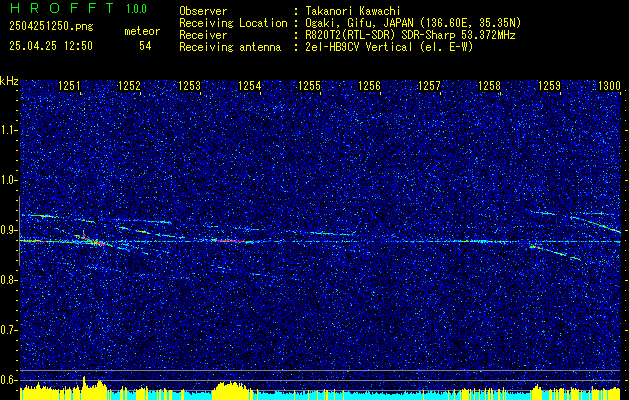Image resolution: width=629 pixels, height=400 pixels.
Task: Click the 1258 time marker
Action: [x=489, y=86]
